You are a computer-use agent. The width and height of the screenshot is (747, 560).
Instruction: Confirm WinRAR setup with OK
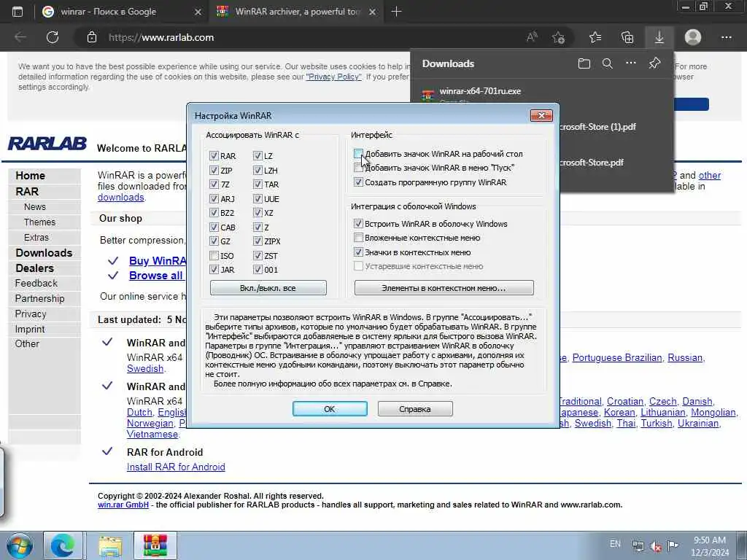click(x=330, y=408)
